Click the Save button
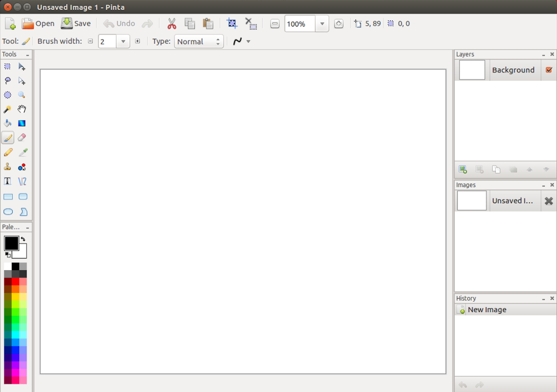Screen dimensions: 557x392 [76, 23]
